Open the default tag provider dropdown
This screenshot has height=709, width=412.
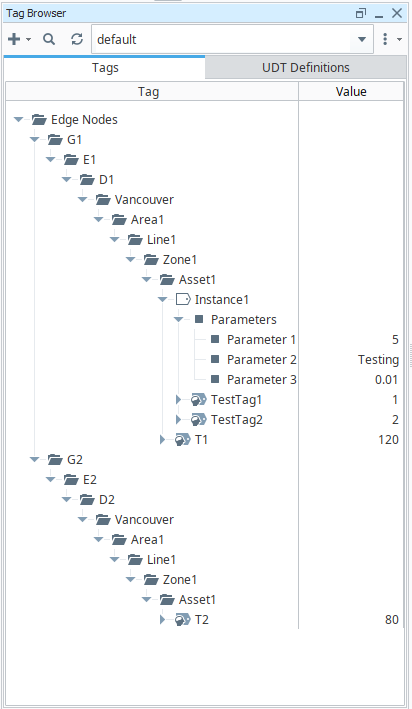tap(362, 39)
